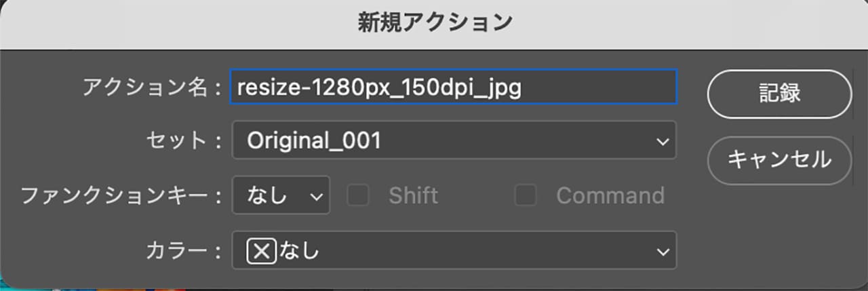This screenshot has width=868, height=291.
Task: Click the 新規アクション dialog title bar
Action: point(434,23)
